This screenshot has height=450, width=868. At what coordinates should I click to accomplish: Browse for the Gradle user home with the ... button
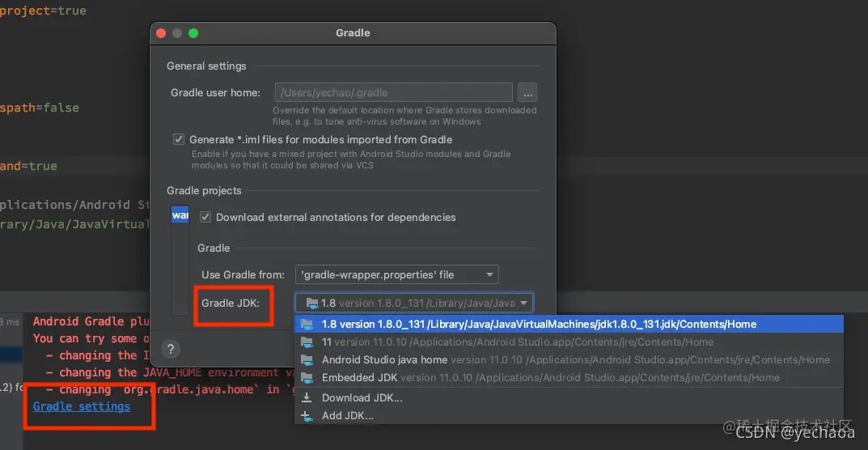(x=527, y=92)
